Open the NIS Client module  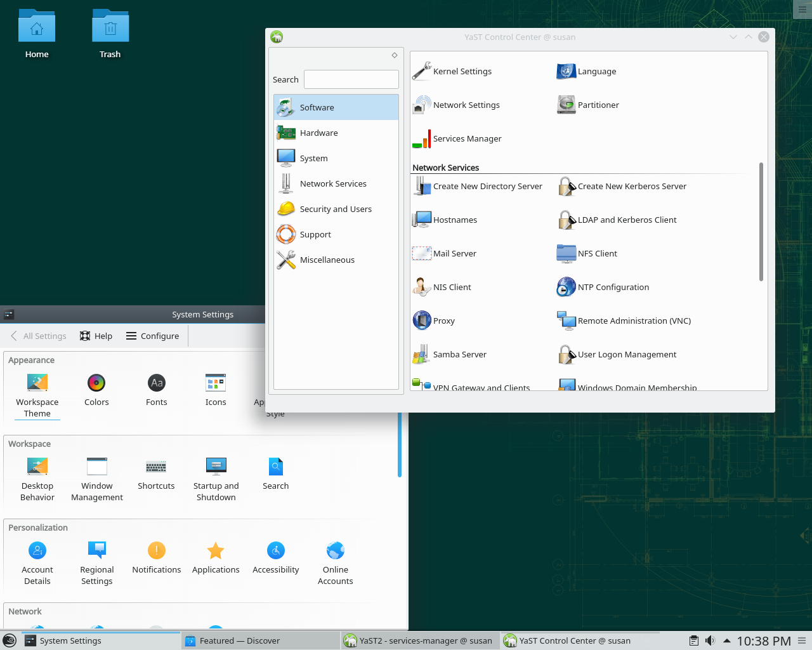tap(441, 287)
